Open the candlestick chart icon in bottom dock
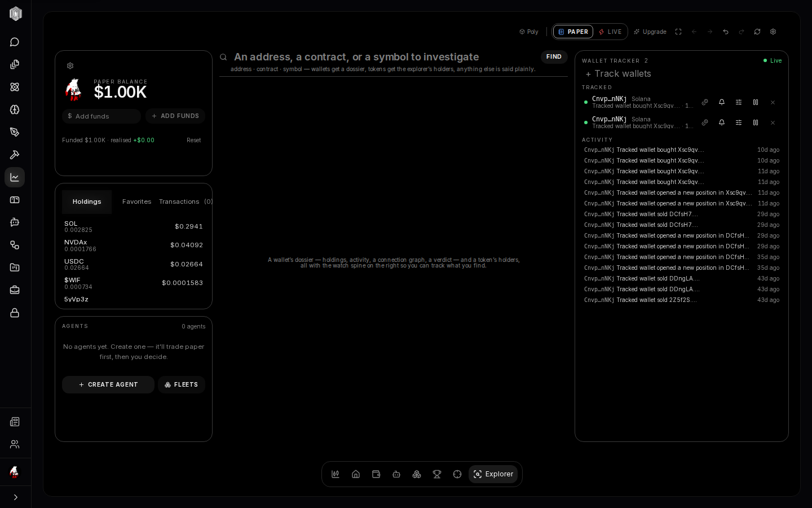This screenshot has height=508, width=812. coord(336,474)
